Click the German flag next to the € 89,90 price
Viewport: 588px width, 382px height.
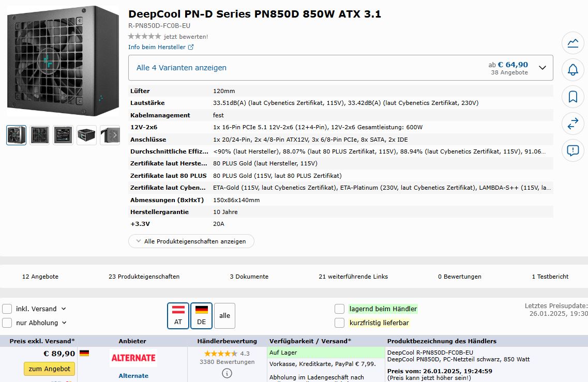(84, 353)
